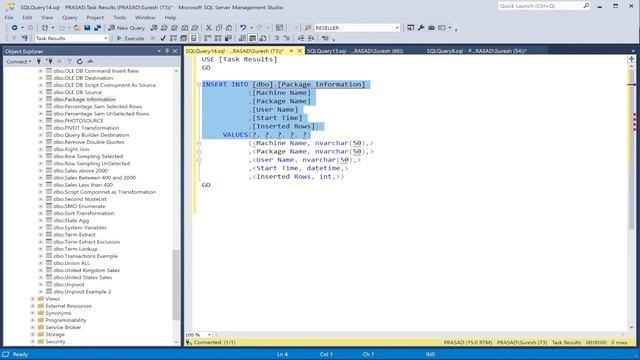
Task: Click the split editor handle above scrollbar
Action: [632, 59]
